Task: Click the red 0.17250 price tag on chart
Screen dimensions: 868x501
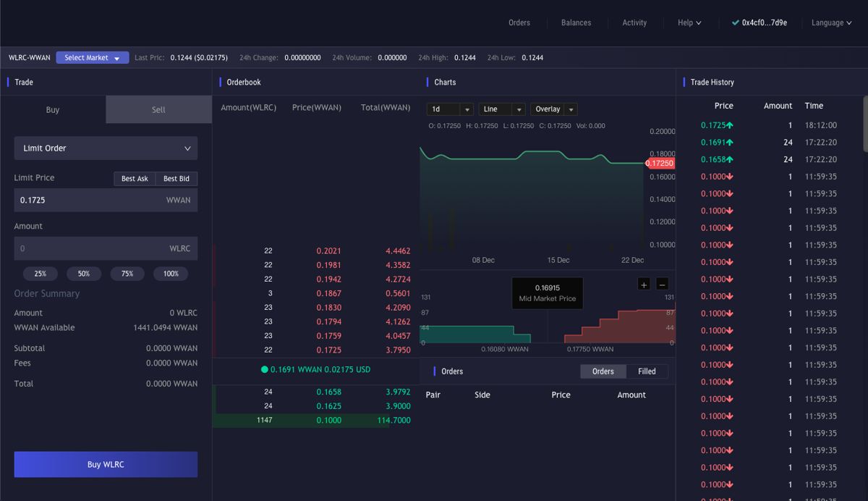Action: pos(659,164)
